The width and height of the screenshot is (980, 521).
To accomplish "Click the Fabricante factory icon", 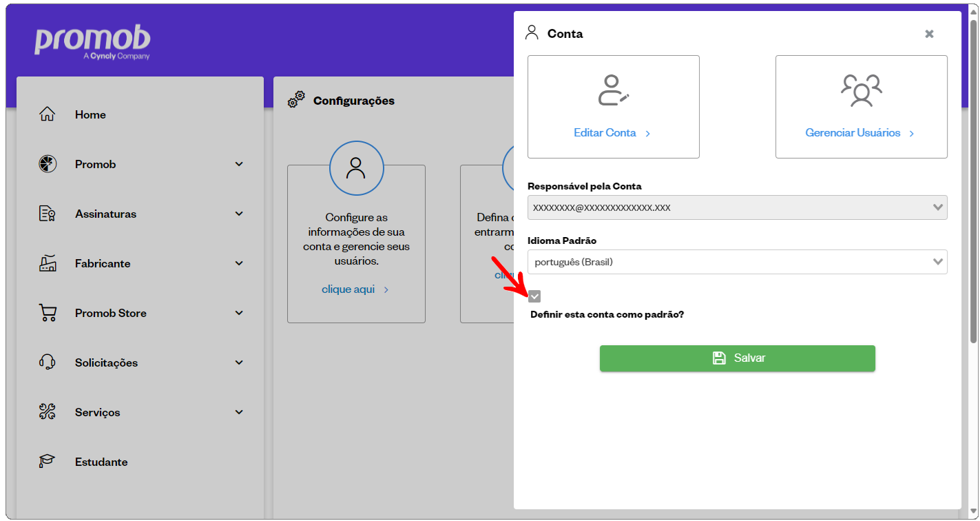I will pyautogui.click(x=47, y=263).
